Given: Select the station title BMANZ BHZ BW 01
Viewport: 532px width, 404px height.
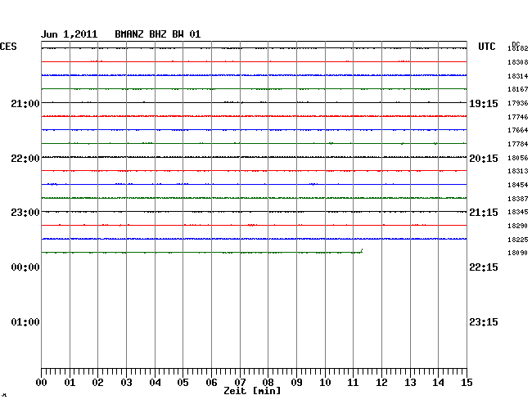Looking at the screenshot, I should pyautogui.click(x=158, y=34).
